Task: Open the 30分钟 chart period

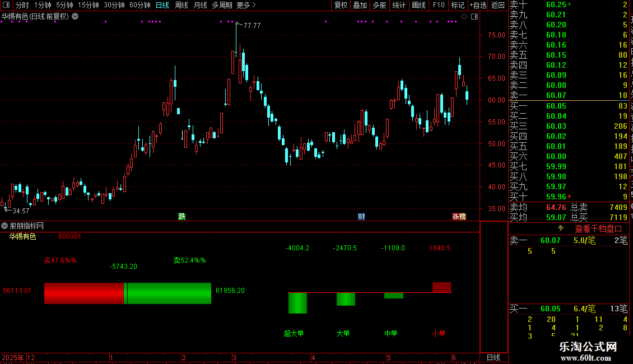Action: pyautogui.click(x=114, y=5)
